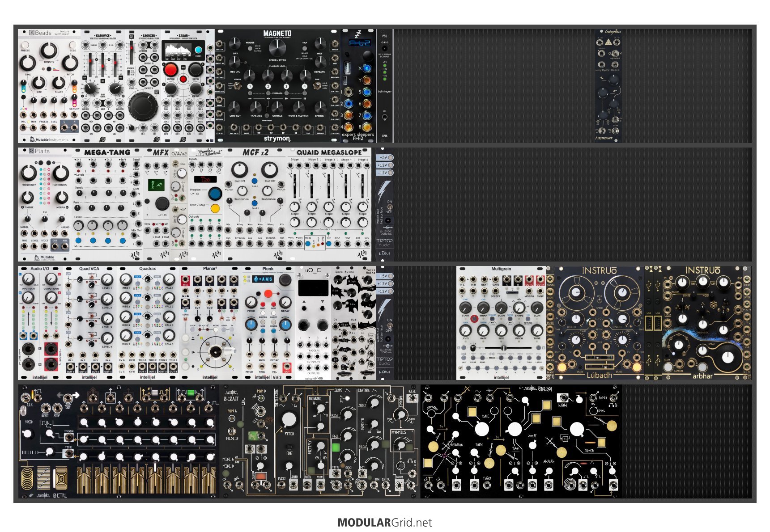Click the large Pitch knob on 0-Coast
This screenshot has width=770, height=532.
(289, 419)
